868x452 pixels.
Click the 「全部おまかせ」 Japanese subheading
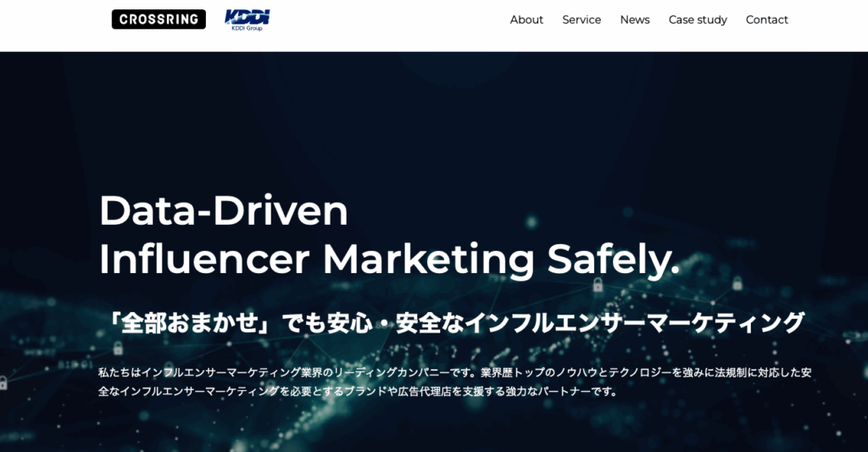tap(453, 323)
